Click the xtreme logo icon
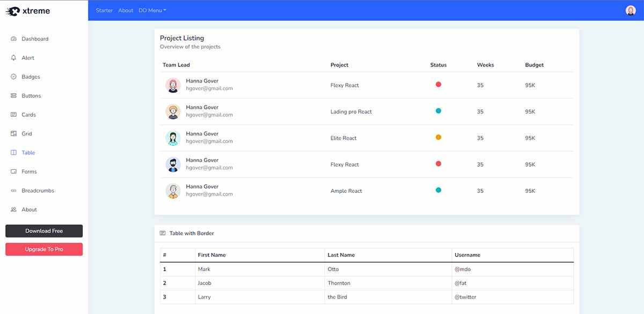Viewport: 644px width, 314px height. click(x=12, y=11)
